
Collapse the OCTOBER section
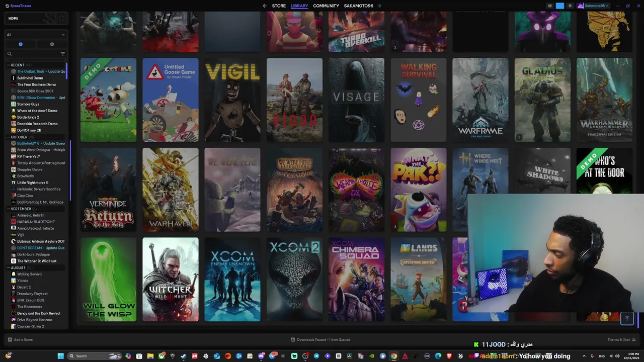(x=9, y=137)
